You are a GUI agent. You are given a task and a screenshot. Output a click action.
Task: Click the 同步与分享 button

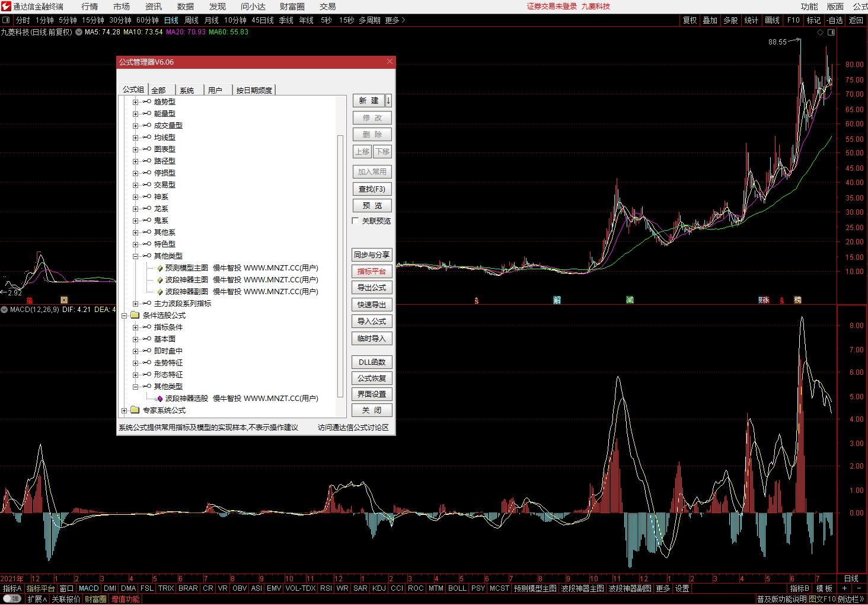coord(372,255)
